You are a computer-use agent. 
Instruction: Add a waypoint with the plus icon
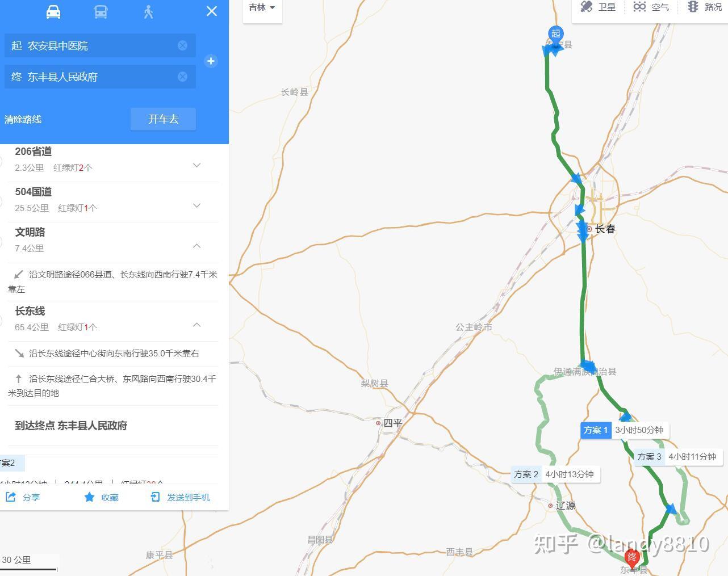pos(211,61)
